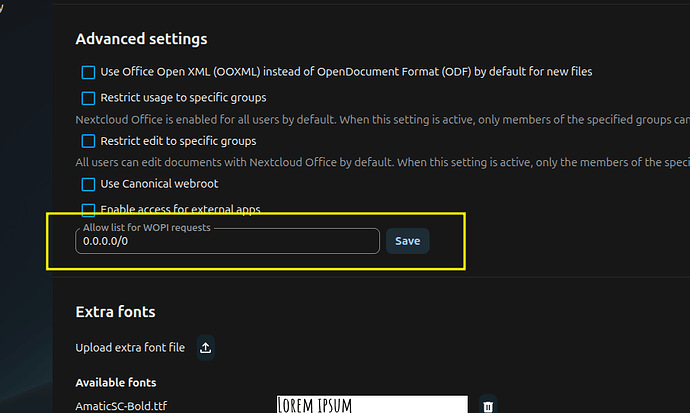The width and height of the screenshot is (690, 413).
Task: Open the Lorem Ipsum font preview
Action: (x=372, y=405)
